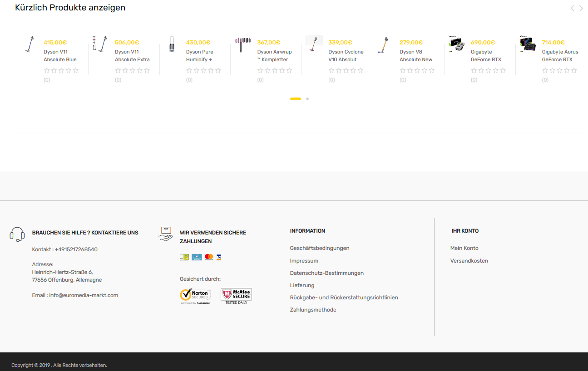
Task: Open Dyson Cyclone V10 Absolut link
Action: pos(346,56)
